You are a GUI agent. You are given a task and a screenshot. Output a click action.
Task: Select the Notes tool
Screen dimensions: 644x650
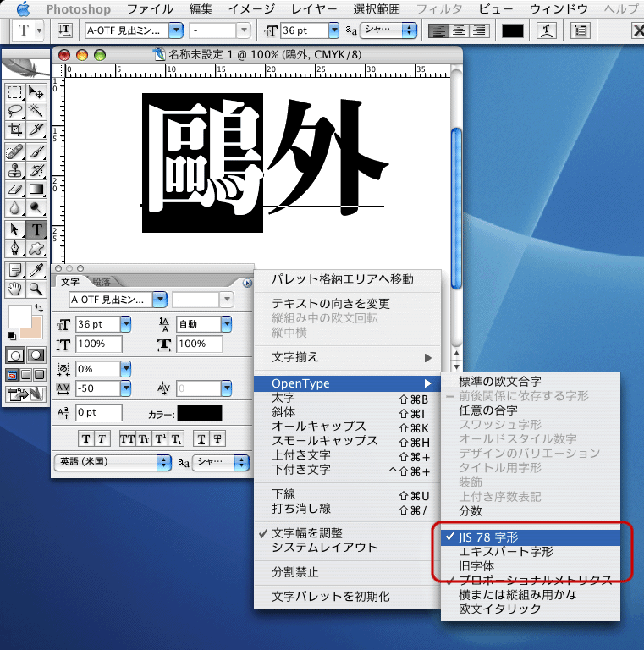click(x=15, y=270)
